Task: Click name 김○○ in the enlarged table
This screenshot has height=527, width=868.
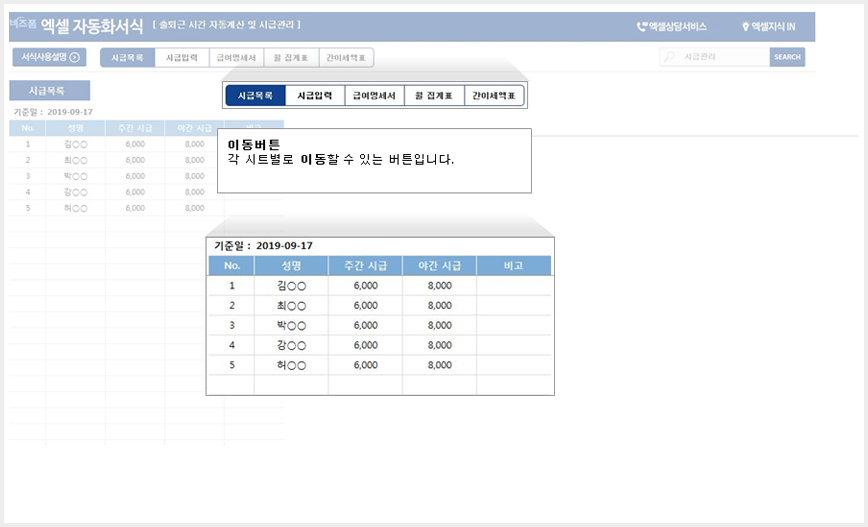Action: [292, 286]
